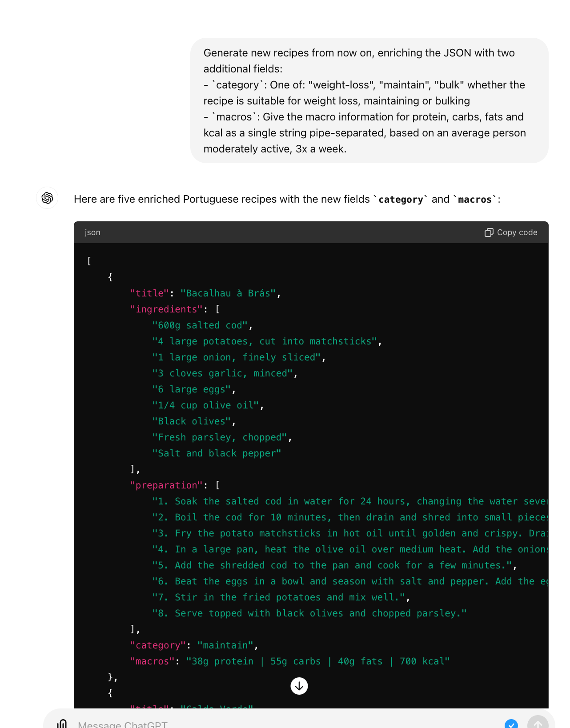570x728 pixels.
Task: Click the "macros" key in the JSON
Action: click(152, 661)
